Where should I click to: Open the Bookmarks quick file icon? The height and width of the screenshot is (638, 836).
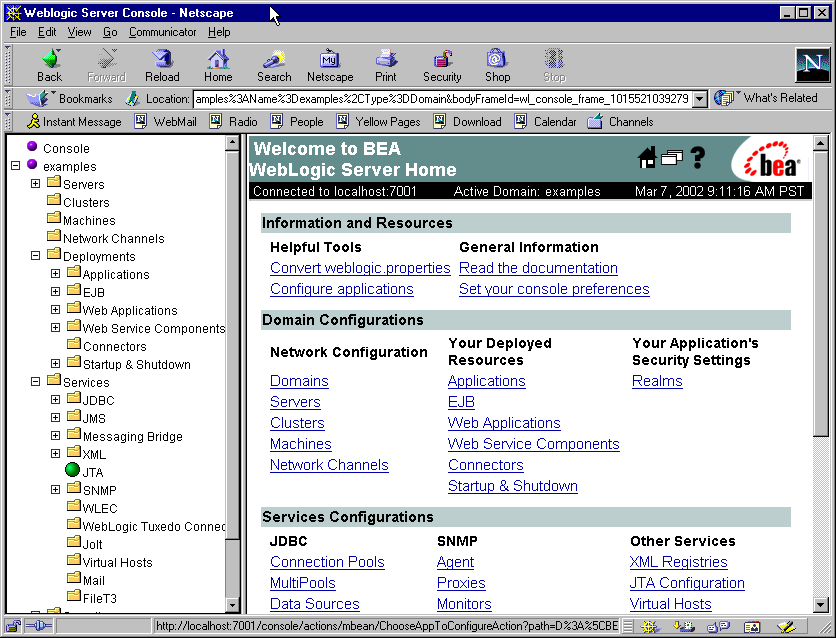coord(39,99)
